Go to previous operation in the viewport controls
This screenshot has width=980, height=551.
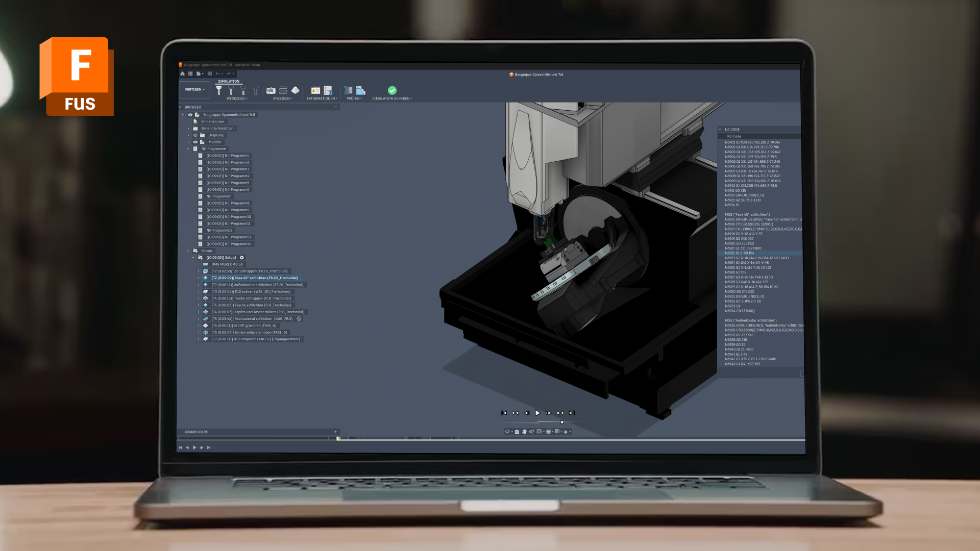pyautogui.click(x=515, y=413)
